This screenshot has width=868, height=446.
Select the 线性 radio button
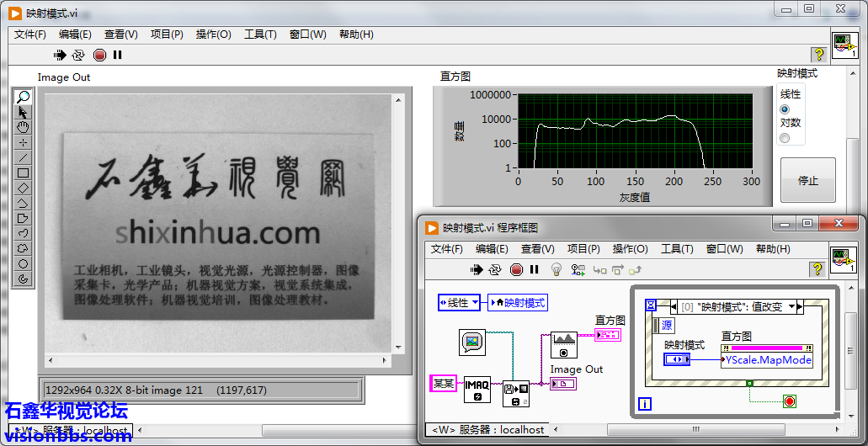click(785, 109)
